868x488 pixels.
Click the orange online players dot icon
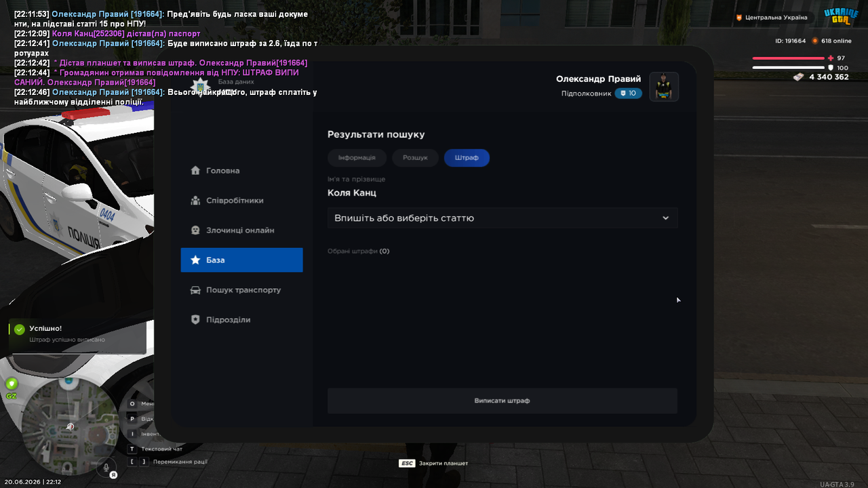click(x=815, y=41)
